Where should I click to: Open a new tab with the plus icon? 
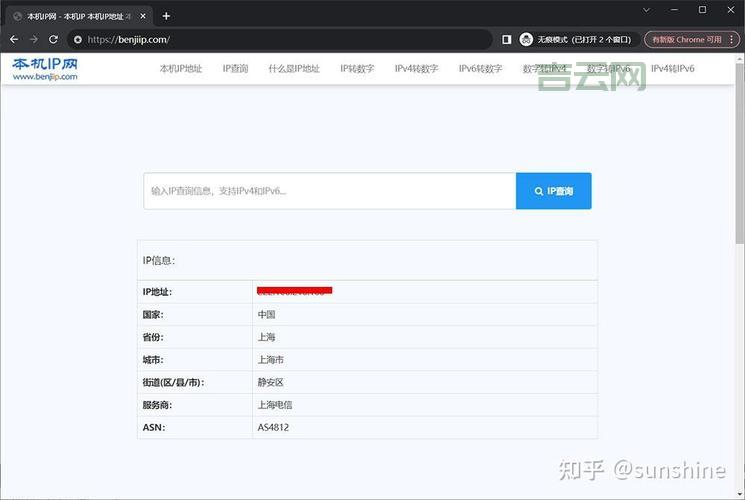click(166, 16)
